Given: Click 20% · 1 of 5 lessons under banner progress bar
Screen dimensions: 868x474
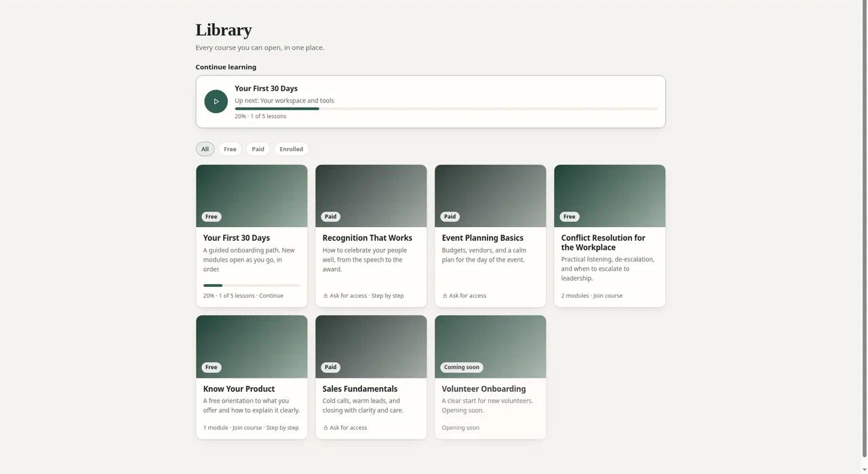Looking at the screenshot, I should pyautogui.click(x=260, y=117).
